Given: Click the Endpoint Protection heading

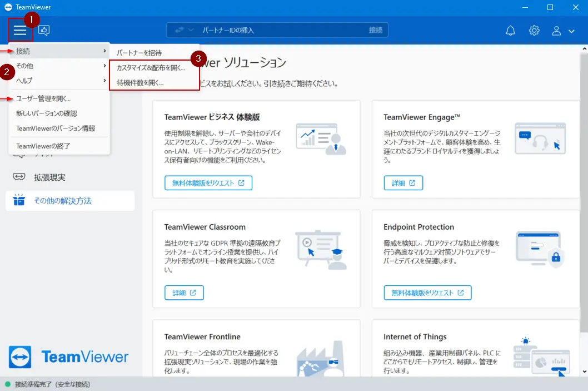Looking at the screenshot, I should coord(418,227).
